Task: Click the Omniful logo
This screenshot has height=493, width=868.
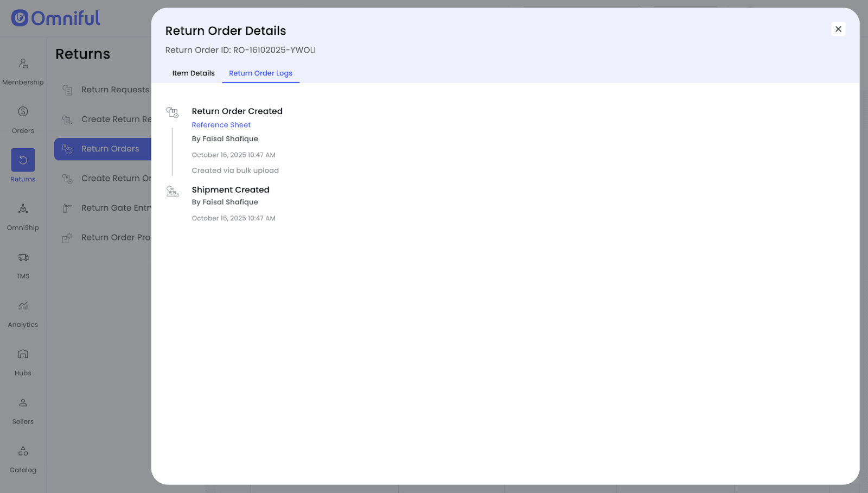Action: 56,18
